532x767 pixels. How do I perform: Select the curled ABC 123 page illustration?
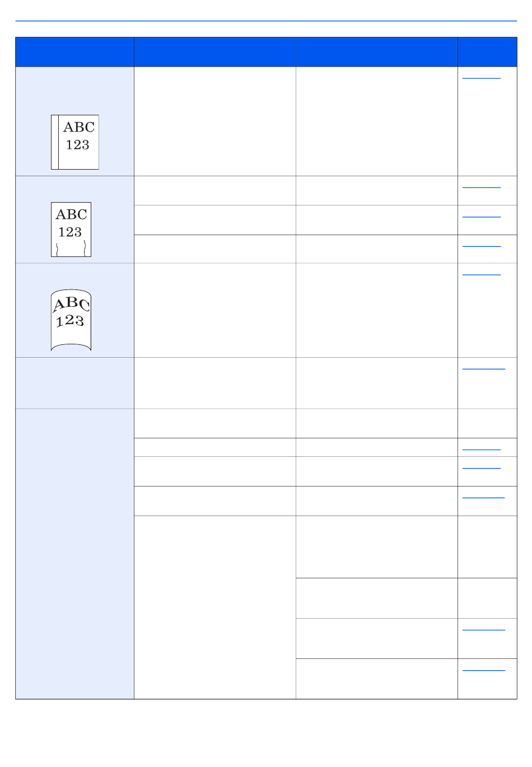[x=71, y=320]
